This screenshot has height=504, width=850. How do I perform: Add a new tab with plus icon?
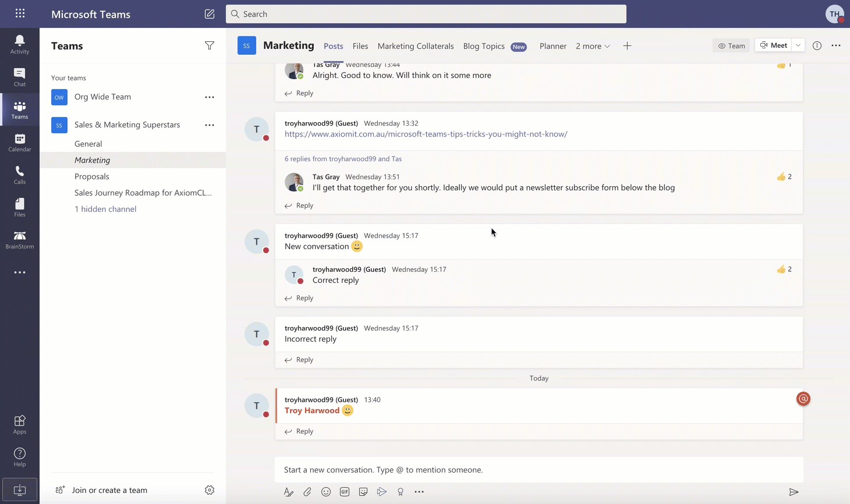pyautogui.click(x=627, y=45)
